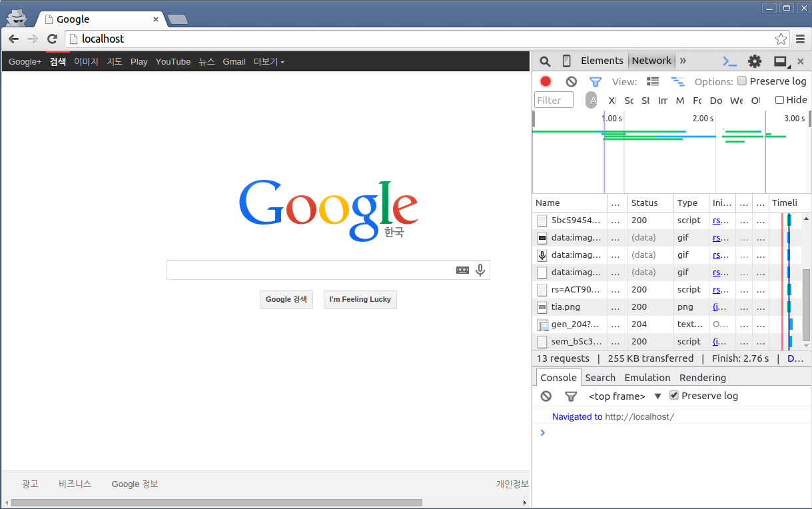This screenshot has width=812, height=509.
Task: Open the 이미지 link in Google bar
Action: click(86, 62)
